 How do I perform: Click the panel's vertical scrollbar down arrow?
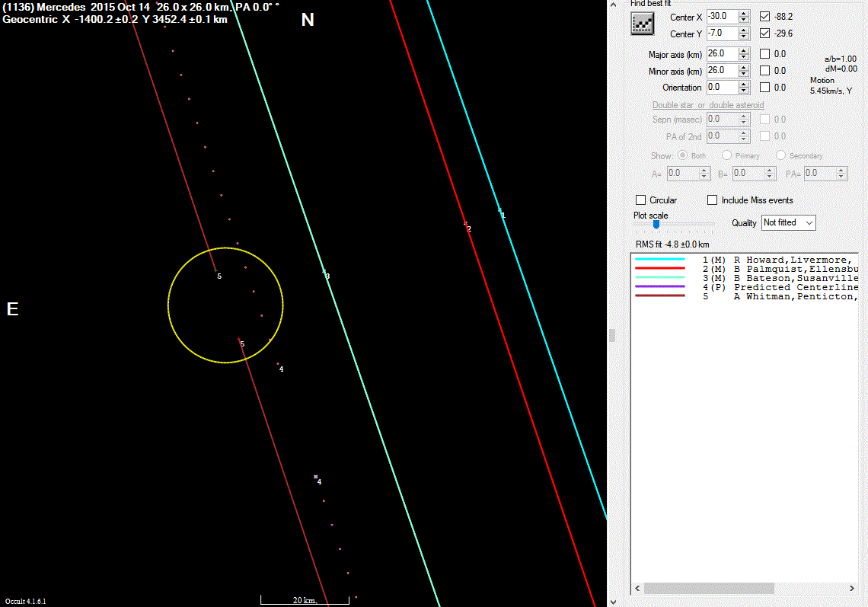613,602
